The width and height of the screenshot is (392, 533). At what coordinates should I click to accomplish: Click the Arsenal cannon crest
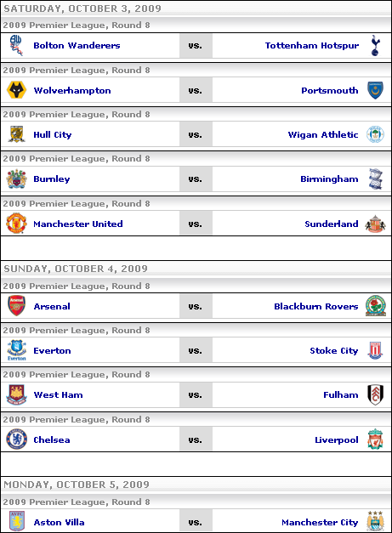[16, 305]
